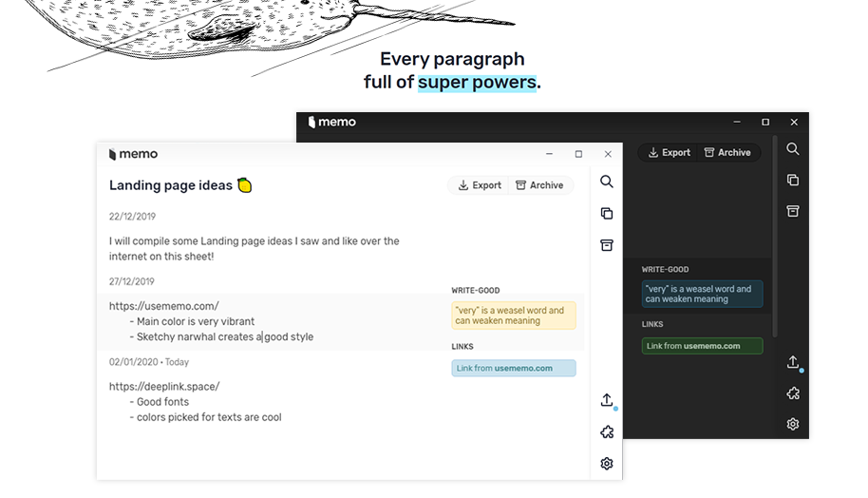Minimize the light memo window
This screenshot has width=868, height=498.
coord(549,154)
